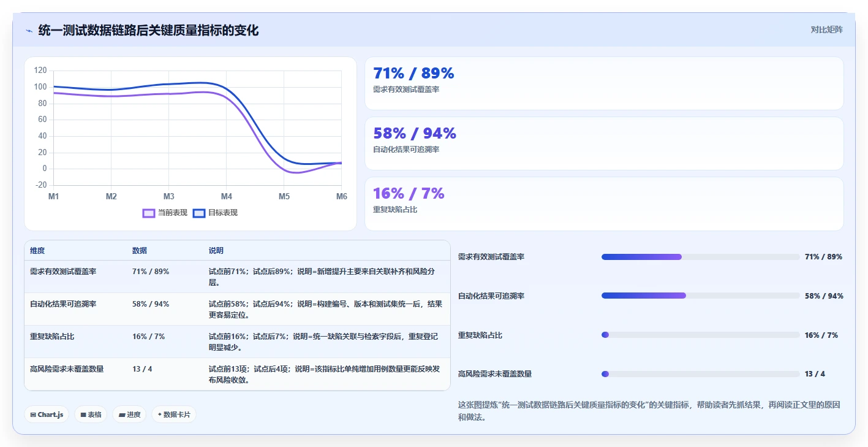Click the M3 x-axis label

pyautogui.click(x=169, y=196)
